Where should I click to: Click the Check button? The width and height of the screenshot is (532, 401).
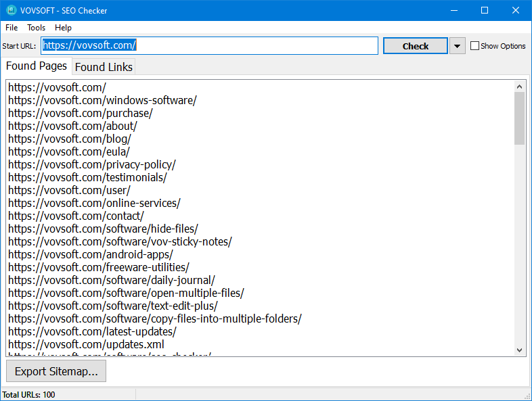(x=416, y=46)
